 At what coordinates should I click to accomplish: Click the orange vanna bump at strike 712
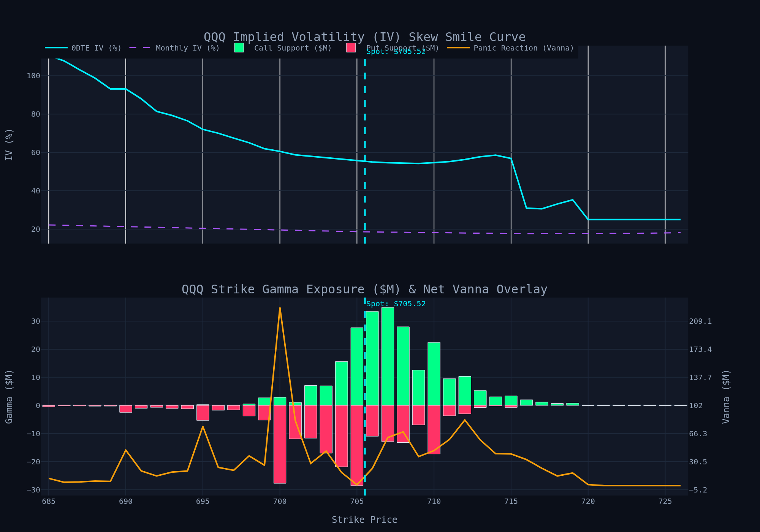(465, 420)
